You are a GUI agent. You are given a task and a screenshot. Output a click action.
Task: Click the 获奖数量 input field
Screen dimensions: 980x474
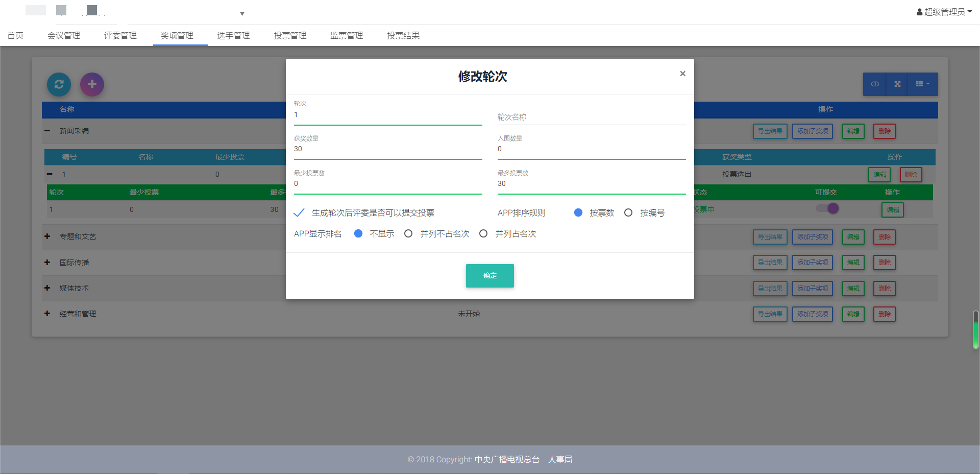tap(388, 149)
